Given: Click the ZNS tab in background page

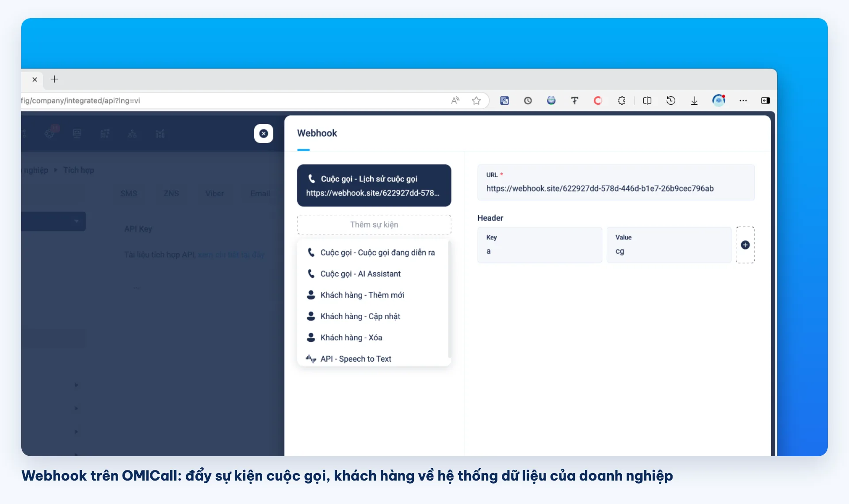Looking at the screenshot, I should click(x=171, y=194).
